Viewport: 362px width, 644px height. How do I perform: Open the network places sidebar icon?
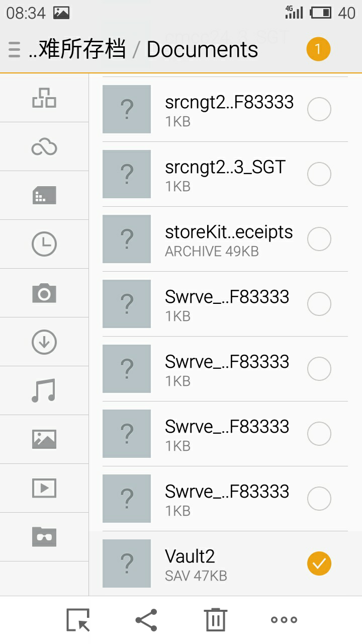[44, 98]
